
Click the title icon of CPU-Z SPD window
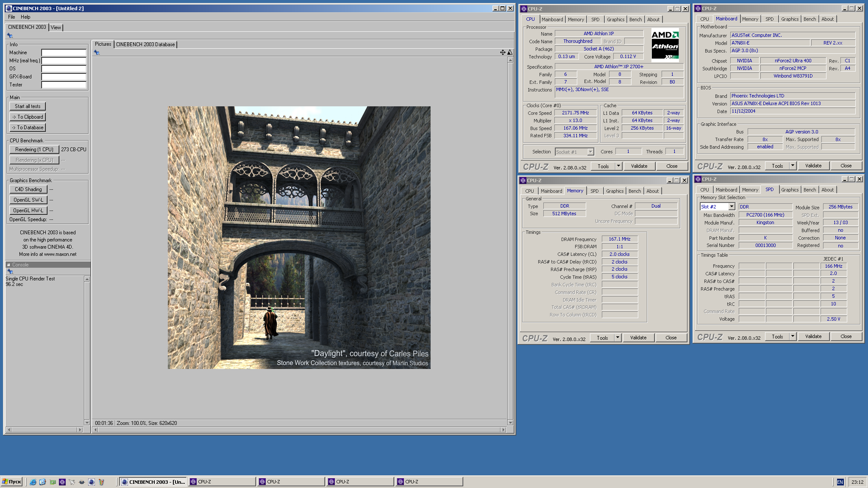tap(698, 179)
